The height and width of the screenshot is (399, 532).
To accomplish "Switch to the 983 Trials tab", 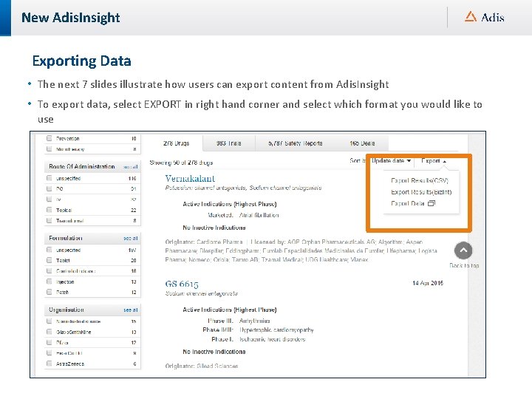I will [228, 143].
